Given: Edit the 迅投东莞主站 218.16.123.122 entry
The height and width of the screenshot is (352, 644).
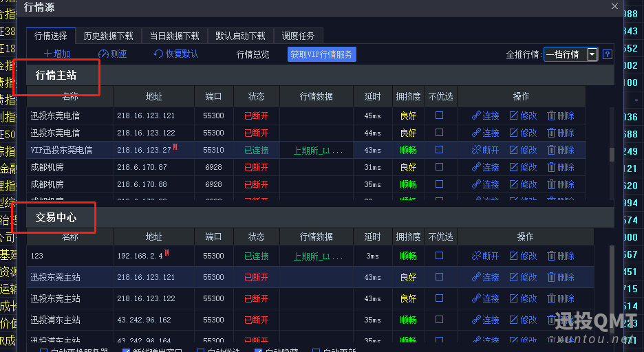Looking at the screenshot, I should tap(523, 298).
